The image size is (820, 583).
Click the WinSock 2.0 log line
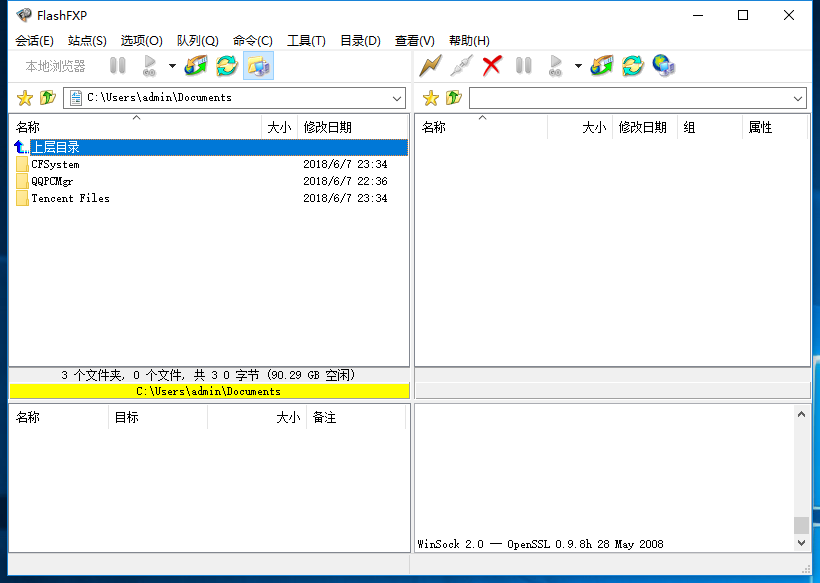(x=540, y=544)
